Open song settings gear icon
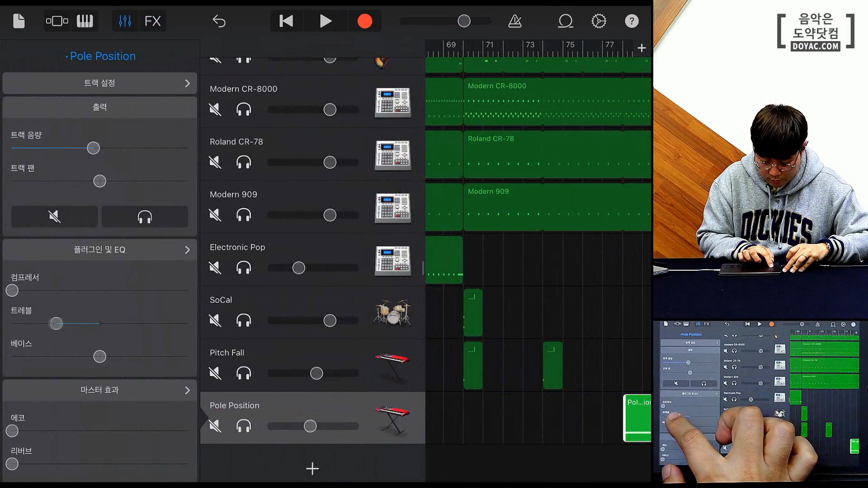Image resolution: width=868 pixels, height=488 pixels. [x=599, y=21]
